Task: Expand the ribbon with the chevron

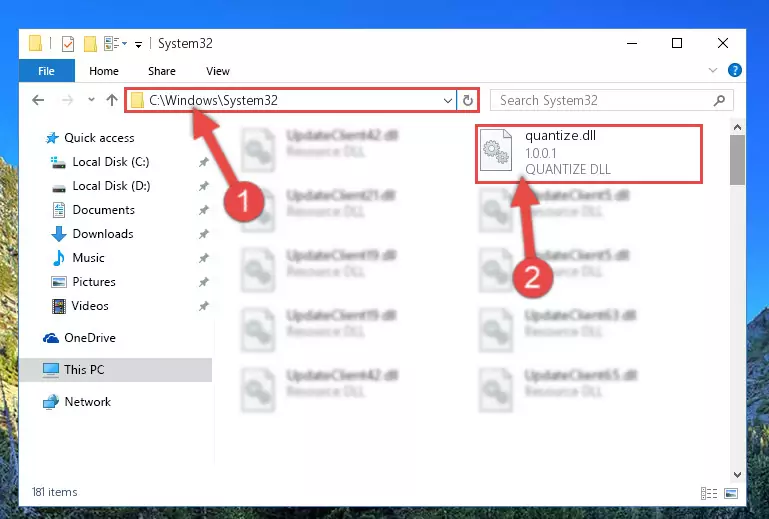Action: (x=713, y=70)
